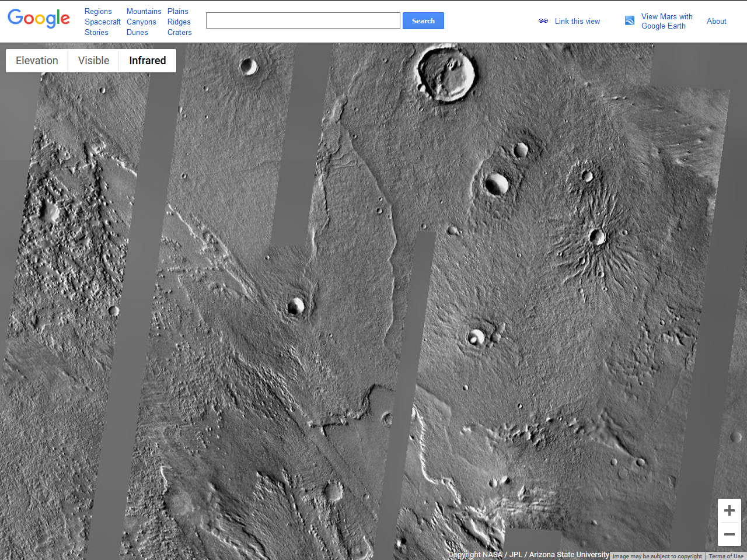The image size is (747, 560).
Task: Open the Regions category
Action: point(98,11)
